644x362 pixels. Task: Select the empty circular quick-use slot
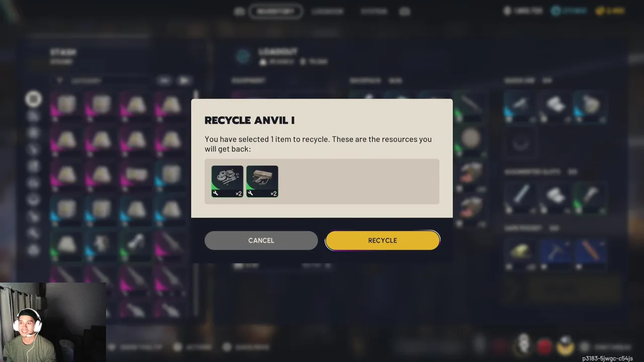[520, 143]
